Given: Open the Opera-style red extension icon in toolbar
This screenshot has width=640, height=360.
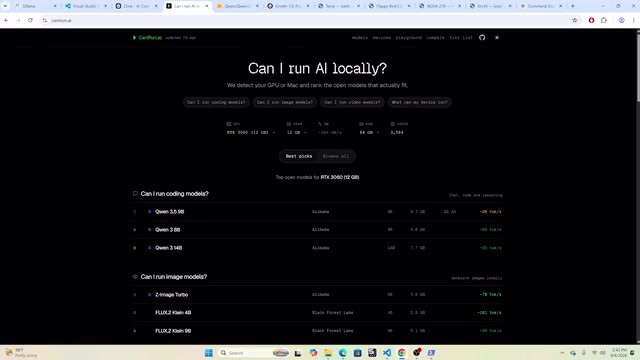Looking at the screenshot, I should tap(591, 20).
